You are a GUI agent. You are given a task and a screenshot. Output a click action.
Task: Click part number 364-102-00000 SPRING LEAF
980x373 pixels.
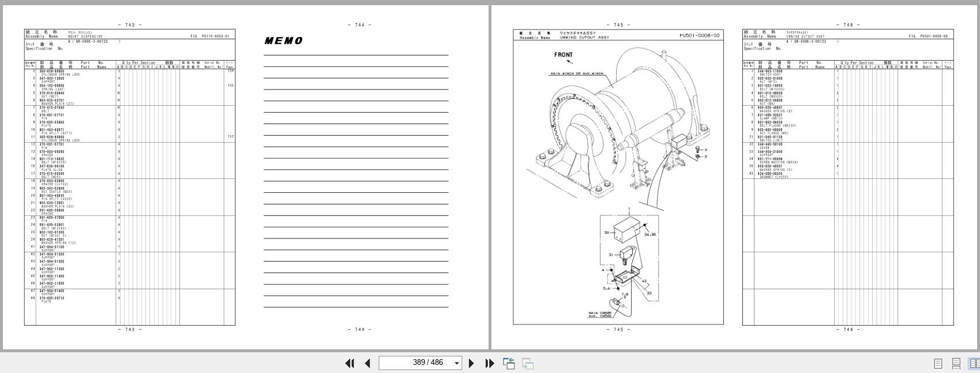tap(52, 85)
